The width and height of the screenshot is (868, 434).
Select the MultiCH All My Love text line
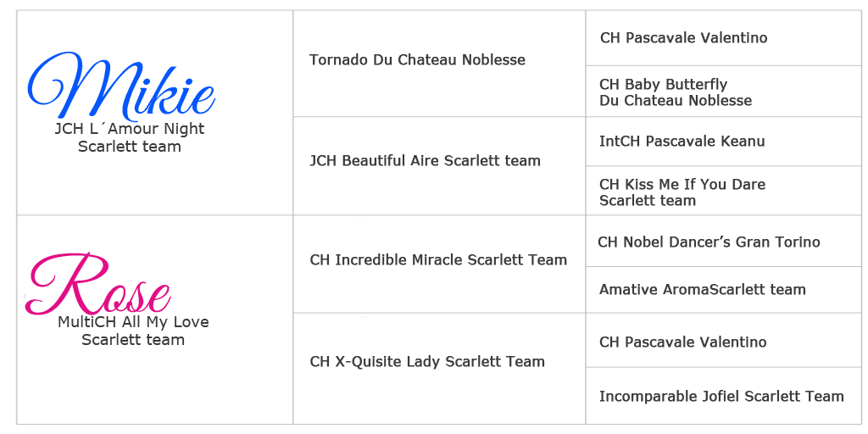point(133,322)
